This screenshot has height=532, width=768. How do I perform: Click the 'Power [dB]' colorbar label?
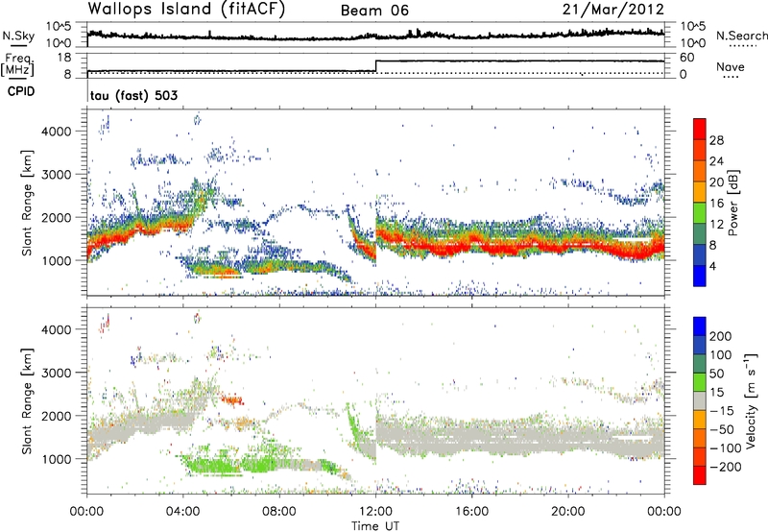coord(733,203)
